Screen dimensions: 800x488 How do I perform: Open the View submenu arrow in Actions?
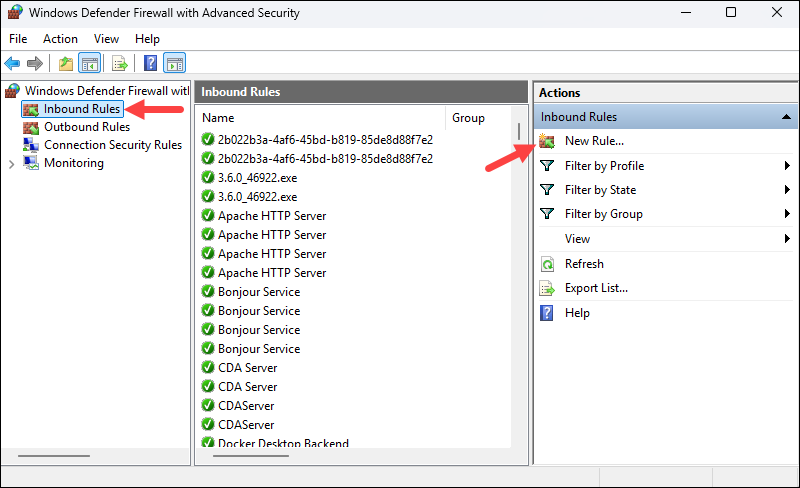click(787, 238)
